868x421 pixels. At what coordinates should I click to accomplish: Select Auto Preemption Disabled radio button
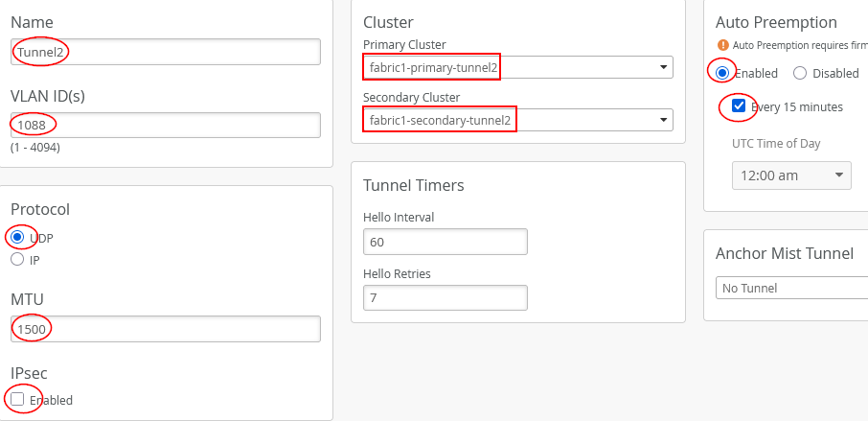tap(800, 73)
